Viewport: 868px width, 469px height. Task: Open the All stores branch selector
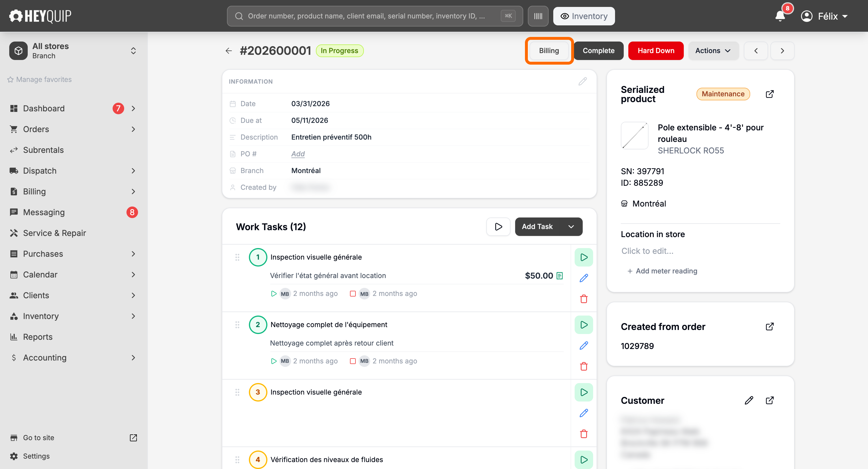[x=73, y=51]
